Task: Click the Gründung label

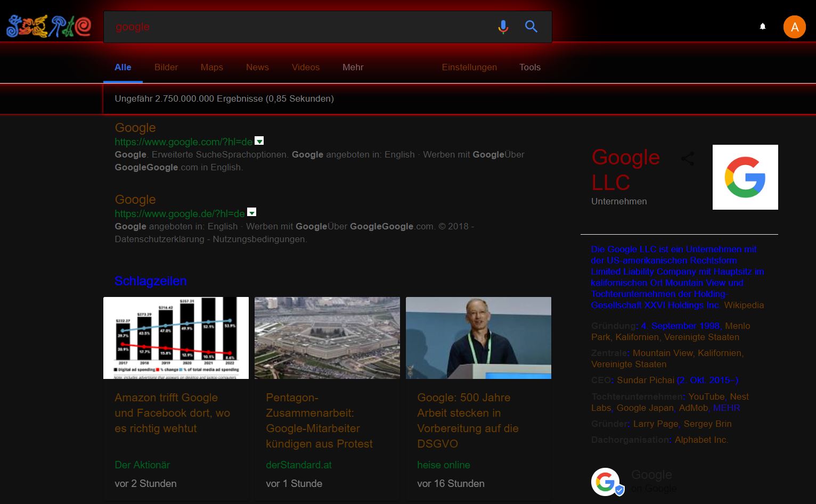Action: click(614, 326)
